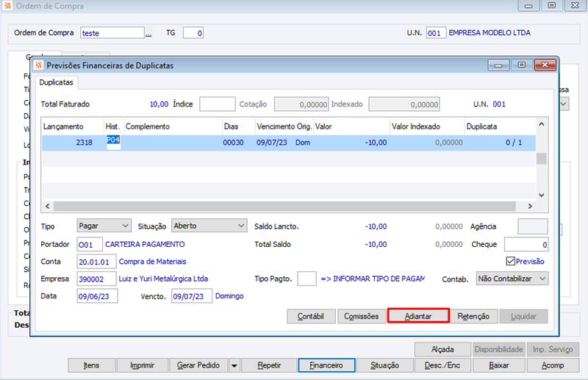Click the Previsões Financeiras window title icon
This screenshot has height=380, width=588.
38,65
